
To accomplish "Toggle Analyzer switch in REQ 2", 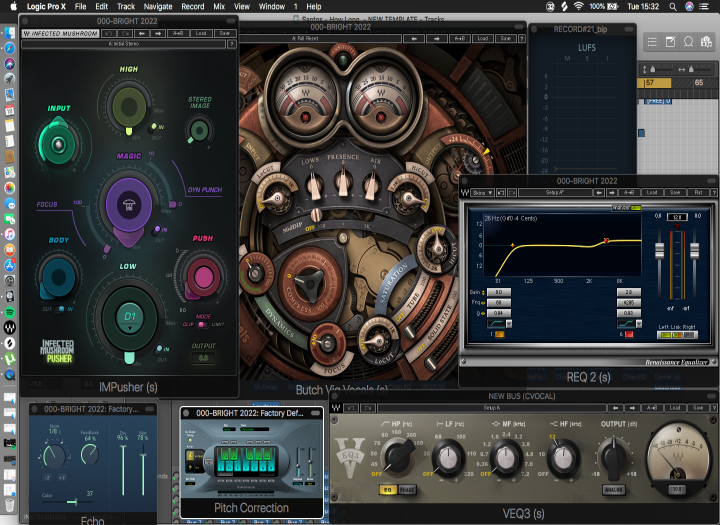I will coord(636,208).
